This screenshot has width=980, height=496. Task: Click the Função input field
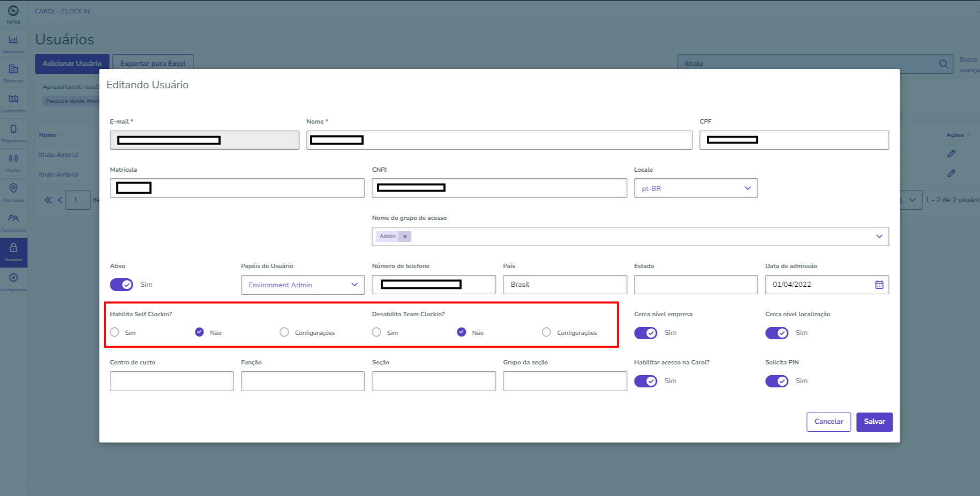(303, 381)
